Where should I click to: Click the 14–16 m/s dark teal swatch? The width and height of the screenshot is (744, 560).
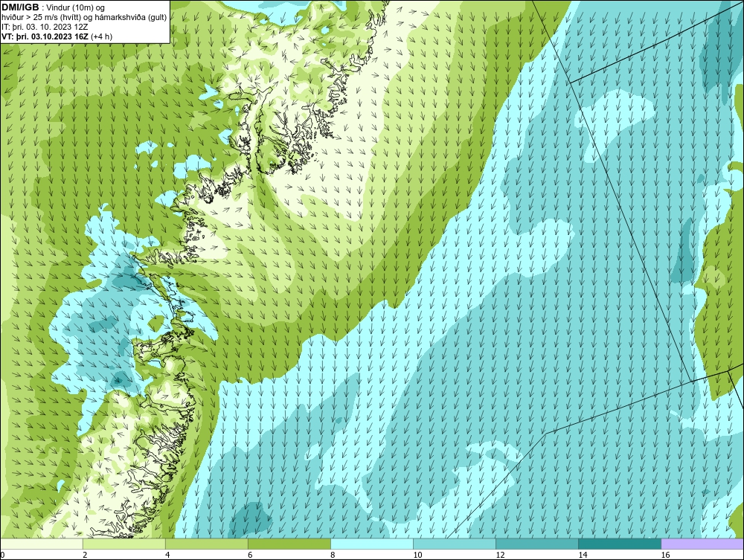620,544
